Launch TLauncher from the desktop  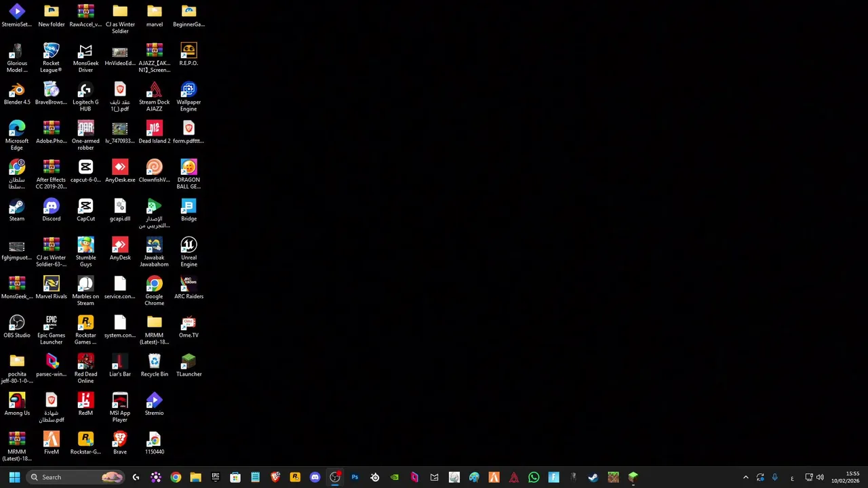coord(189,365)
